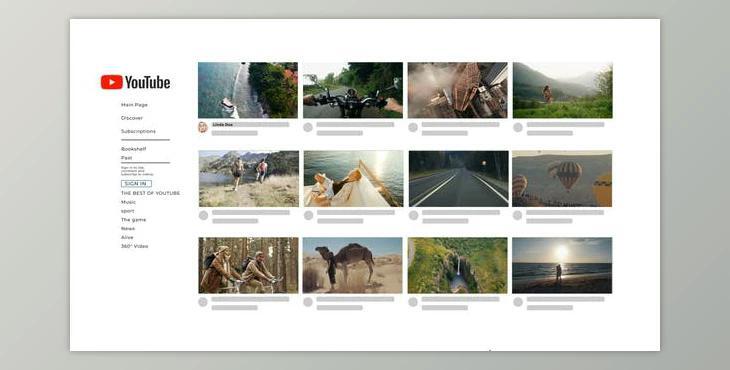
Task: Play the aerial coastline boat video
Action: 248,90
